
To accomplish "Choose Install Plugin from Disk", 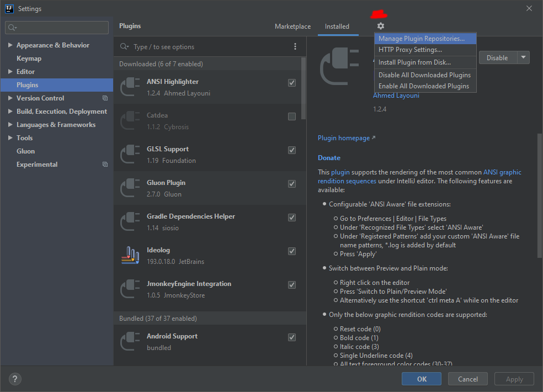I will coord(425,62).
